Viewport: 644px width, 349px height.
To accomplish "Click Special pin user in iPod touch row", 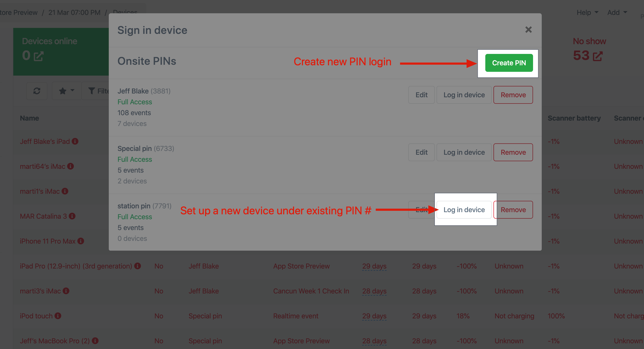I will point(205,316).
